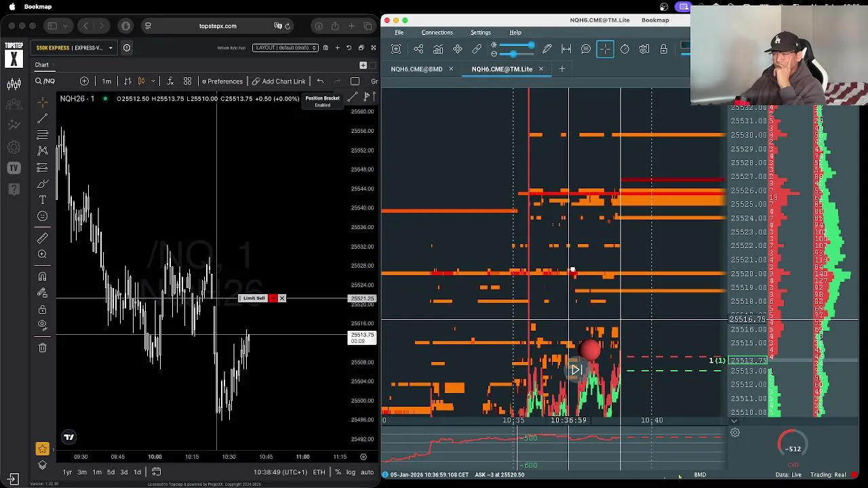Click the favorites star icon

click(42, 449)
